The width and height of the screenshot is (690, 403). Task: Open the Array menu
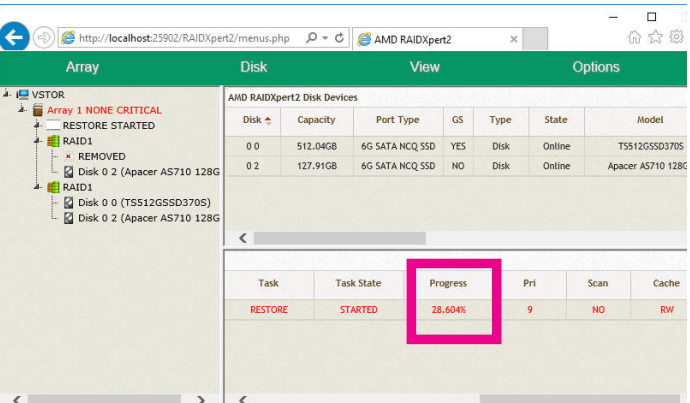[x=82, y=67]
